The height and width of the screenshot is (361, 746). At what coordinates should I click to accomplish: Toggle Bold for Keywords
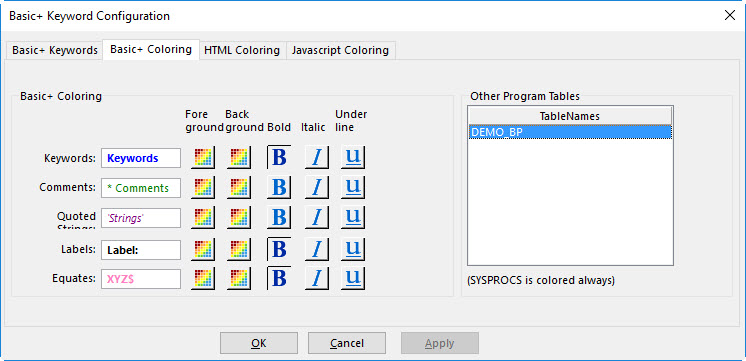[x=279, y=157]
